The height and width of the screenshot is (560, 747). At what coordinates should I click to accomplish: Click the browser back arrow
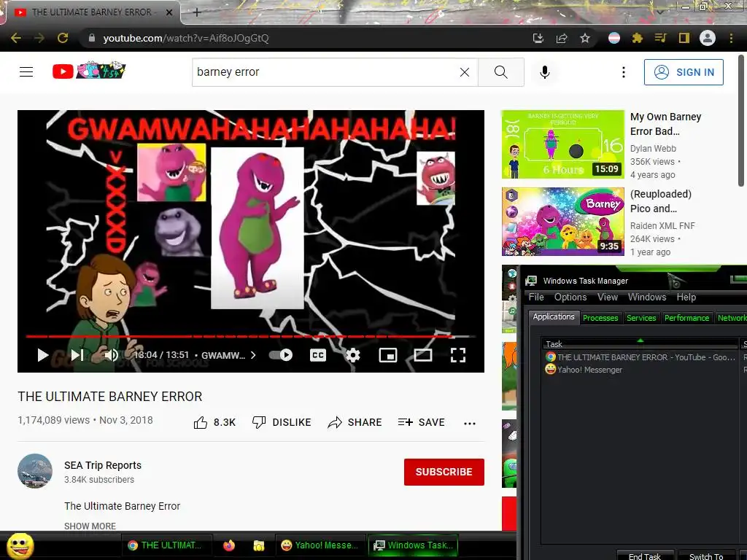(x=16, y=38)
